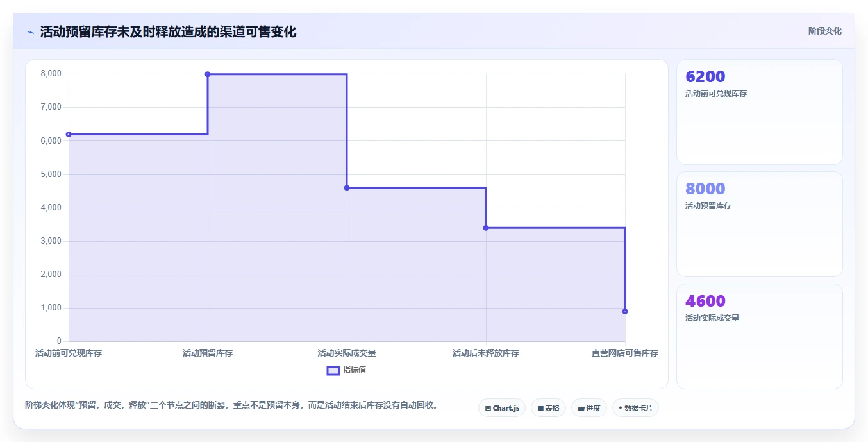Viewport: 868px width, 442px height.
Task: Click x-axis label 活动实际成交量
Action: [347, 353]
